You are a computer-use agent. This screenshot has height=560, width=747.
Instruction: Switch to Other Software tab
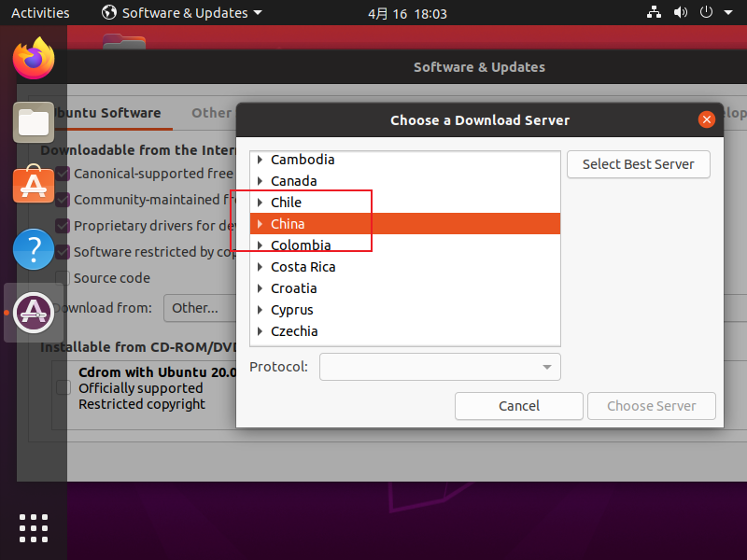(212, 113)
